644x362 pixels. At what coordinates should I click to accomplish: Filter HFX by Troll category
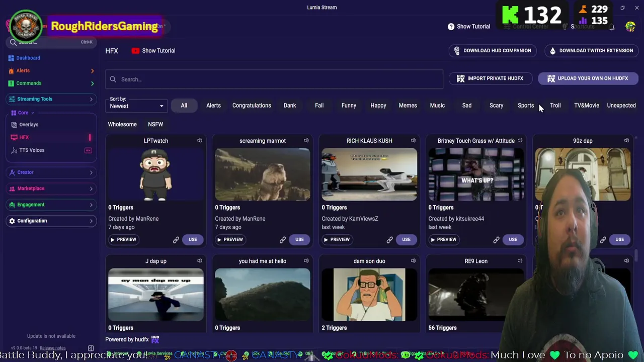click(555, 106)
